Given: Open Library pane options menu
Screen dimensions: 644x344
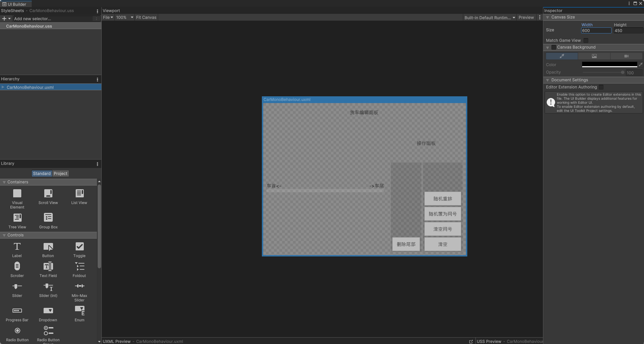Looking at the screenshot, I should (97, 164).
